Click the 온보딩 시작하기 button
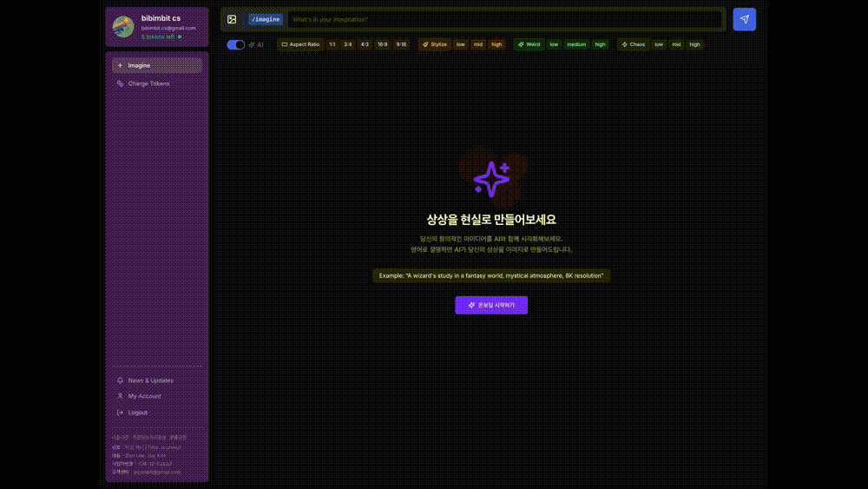This screenshot has width=868, height=489. (x=491, y=305)
